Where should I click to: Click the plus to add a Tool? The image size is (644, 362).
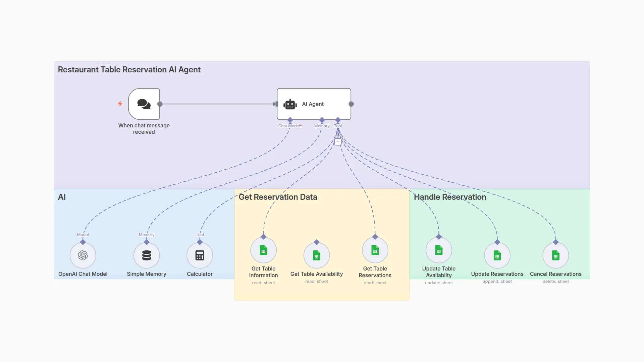(338, 141)
